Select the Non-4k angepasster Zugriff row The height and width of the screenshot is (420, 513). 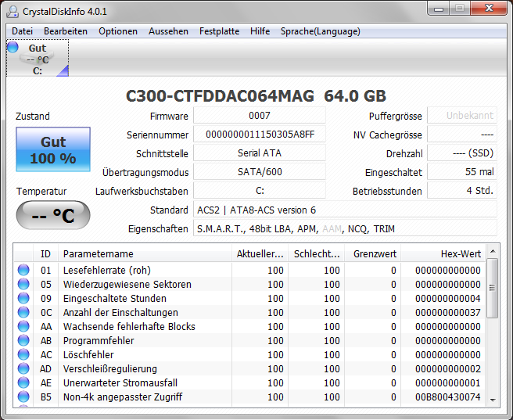pyautogui.click(x=249, y=397)
